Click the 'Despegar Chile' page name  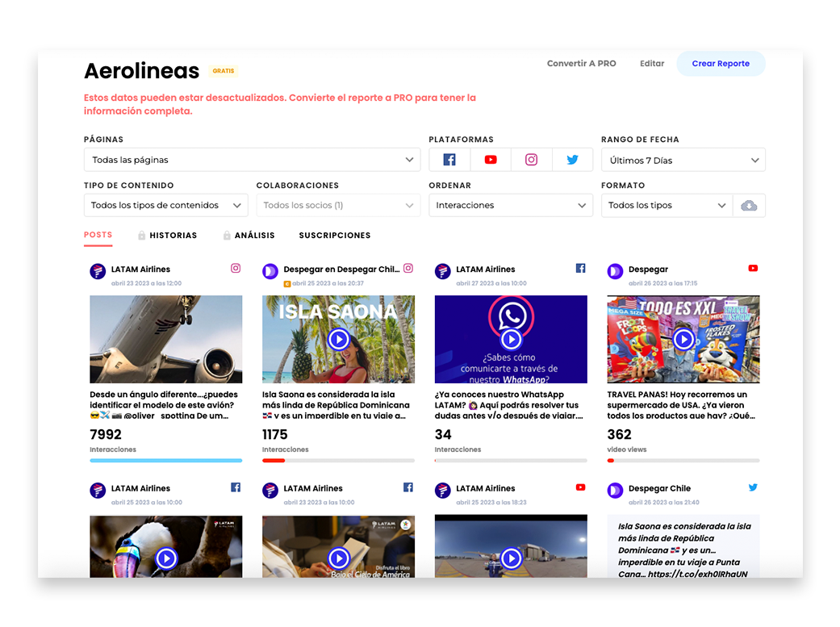pyautogui.click(x=659, y=488)
